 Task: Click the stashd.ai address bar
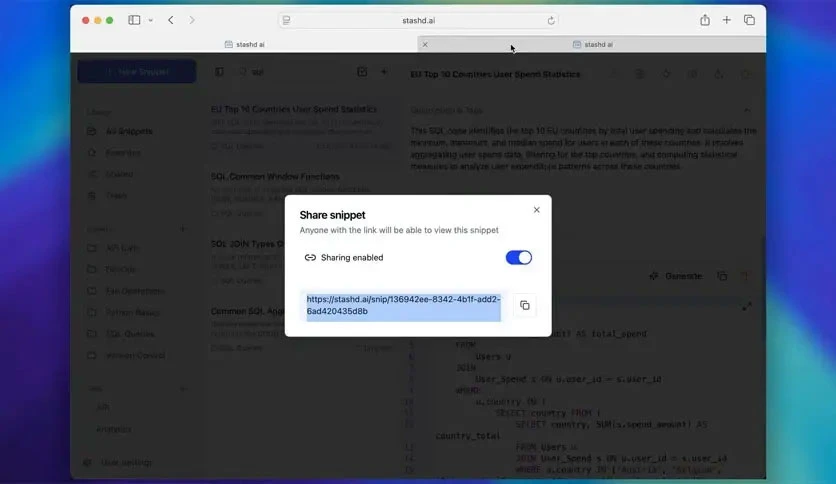pos(419,20)
